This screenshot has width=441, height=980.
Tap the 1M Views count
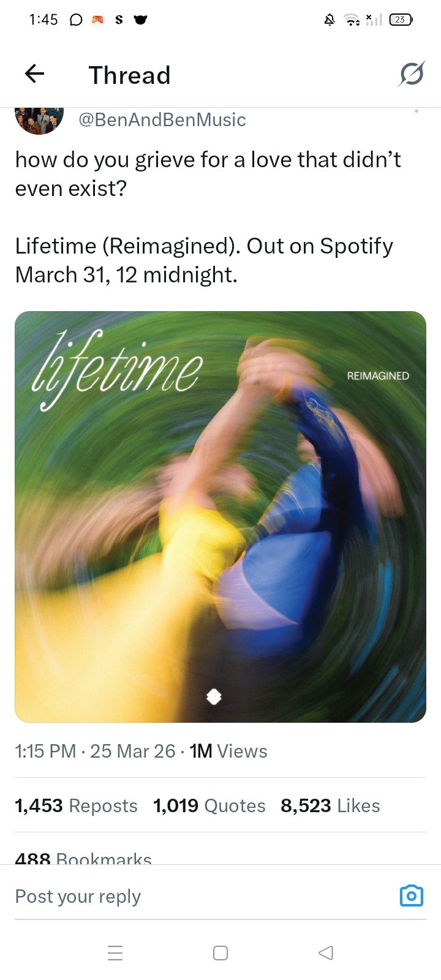pyautogui.click(x=228, y=751)
